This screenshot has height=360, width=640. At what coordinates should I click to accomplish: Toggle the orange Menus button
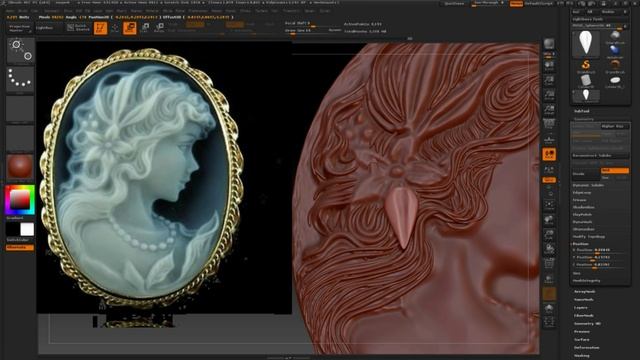click(516, 4)
